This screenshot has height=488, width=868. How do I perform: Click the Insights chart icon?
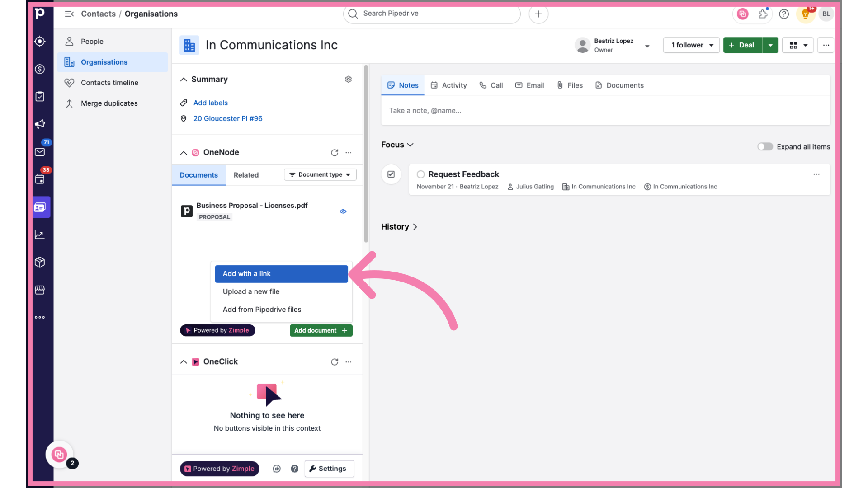click(x=39, y=235)
